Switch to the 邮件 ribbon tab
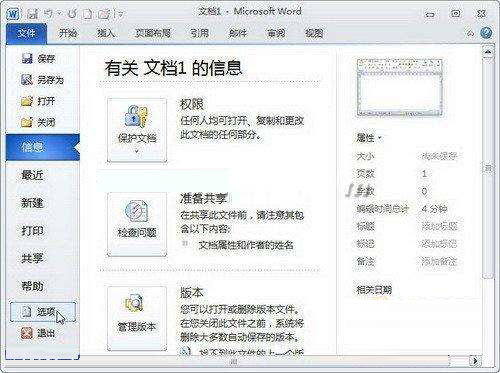 238,33
